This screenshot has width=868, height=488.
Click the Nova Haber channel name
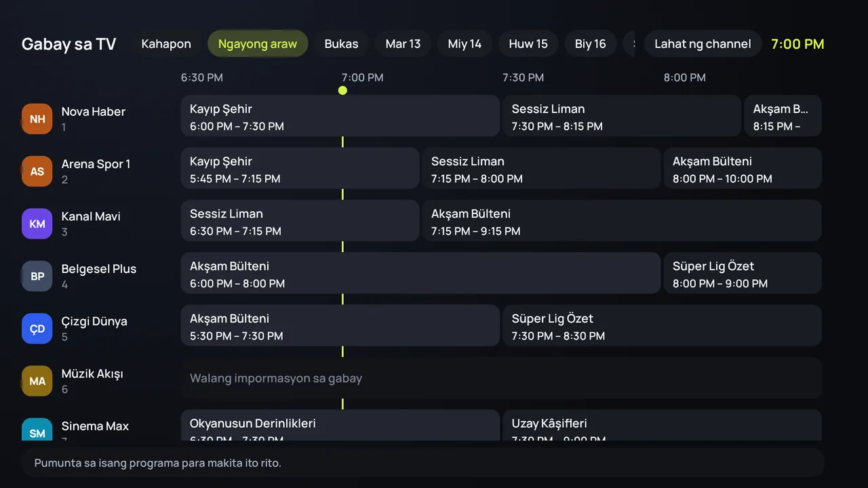[94, 112]
